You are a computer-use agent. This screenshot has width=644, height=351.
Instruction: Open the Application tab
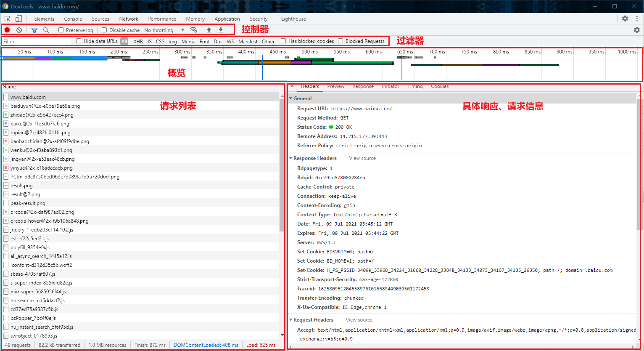(x=227, y=19)
